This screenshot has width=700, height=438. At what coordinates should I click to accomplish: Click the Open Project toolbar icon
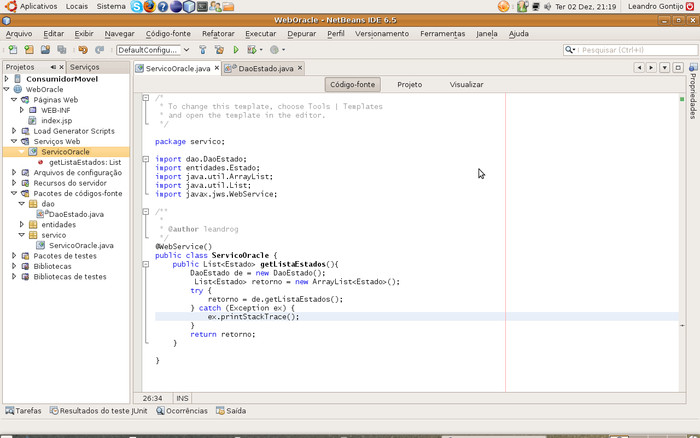(x=45, y=50)
